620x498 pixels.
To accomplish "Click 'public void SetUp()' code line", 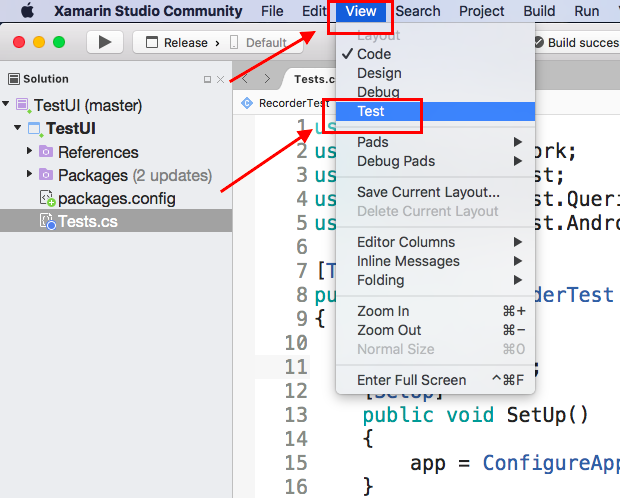I will coord(476,415).
